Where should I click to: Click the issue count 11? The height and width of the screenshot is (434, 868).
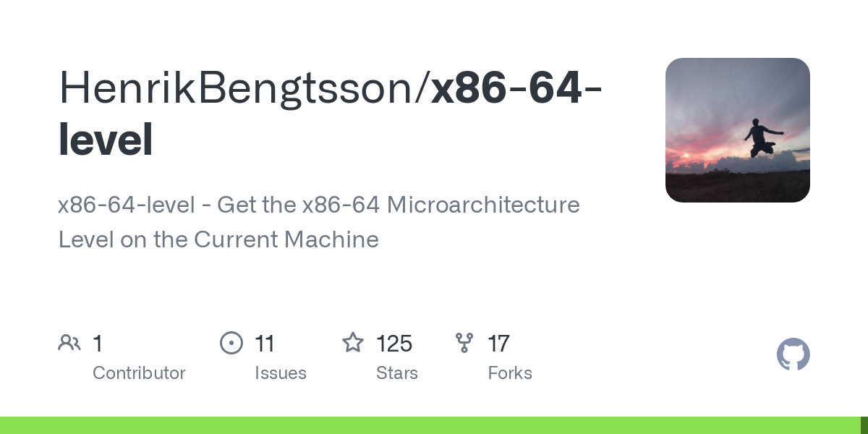pyautogui.click(x=265, y=343)
